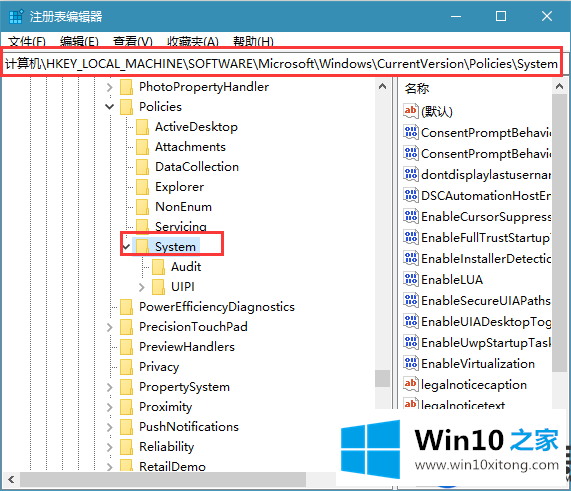Expand the Reliability key
This screenshot has width=571, height=491.
pyautogui.click(x=109, y=447)
